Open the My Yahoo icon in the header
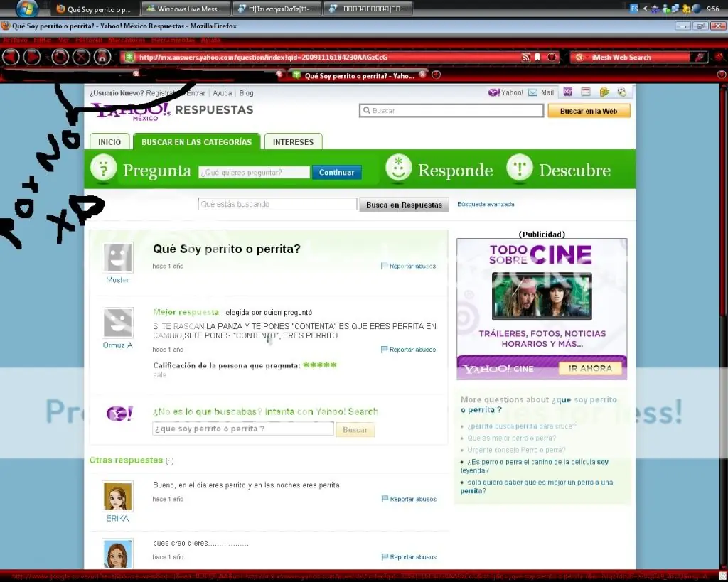The height and width of the screenshot is (582, 728). pyautogui.click(x=568, y=92)
